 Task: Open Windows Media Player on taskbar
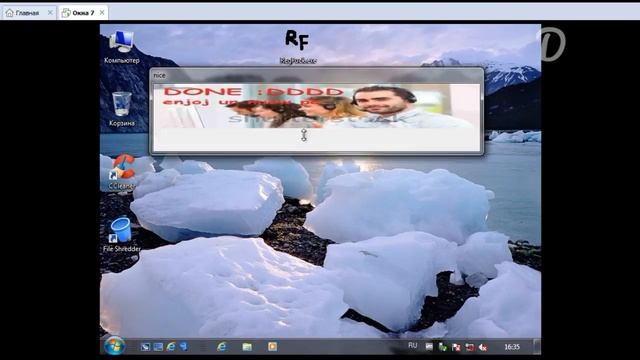click(272, 347)
